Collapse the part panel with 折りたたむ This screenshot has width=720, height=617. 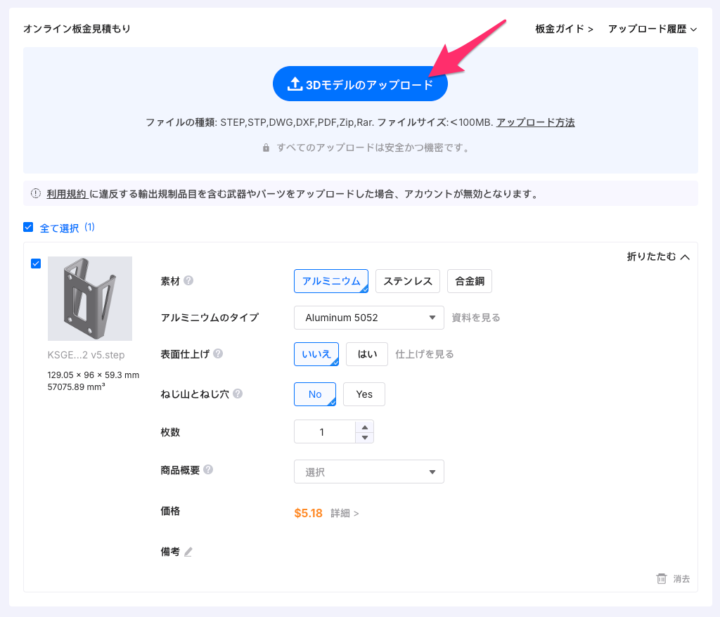[x=657, y=257]
